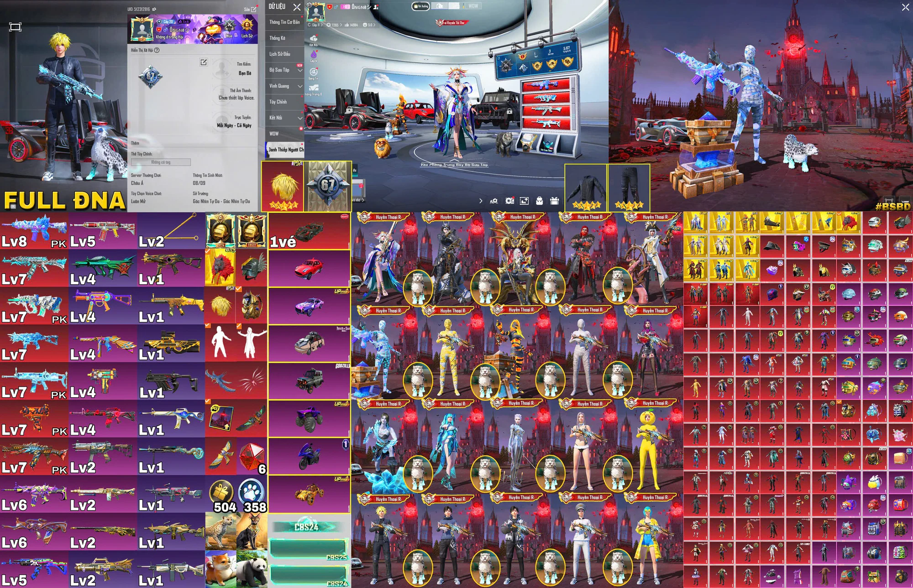Select the purple monster truck card
913x588 pixels.
(x=310, y=419)
